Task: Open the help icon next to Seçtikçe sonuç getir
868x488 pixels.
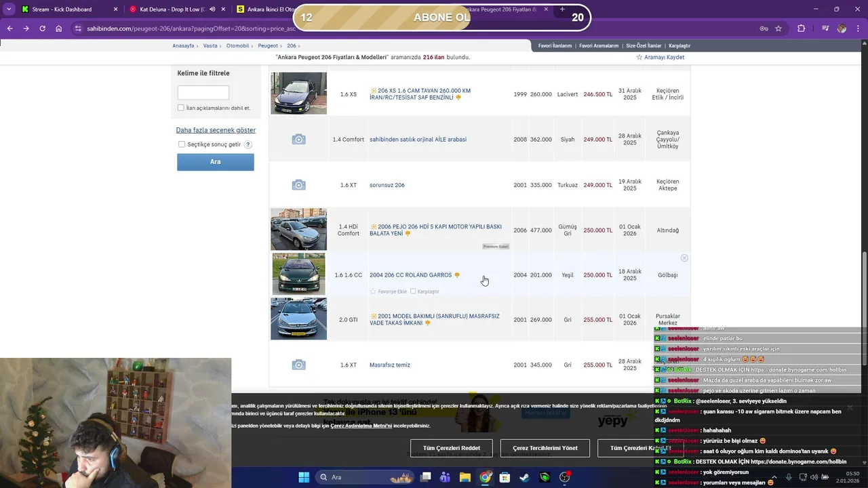Action: point(248,144)
